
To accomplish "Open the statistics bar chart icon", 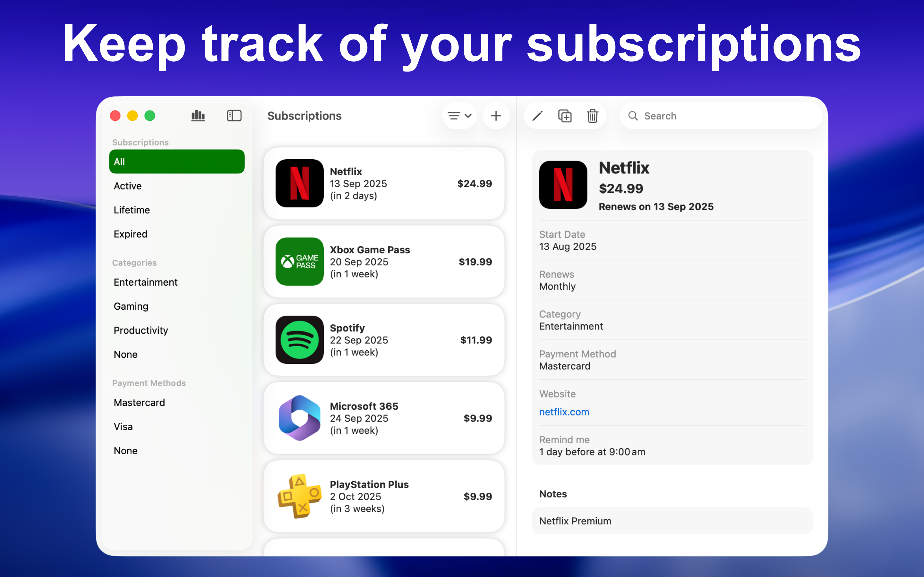I will click(198, 116).
